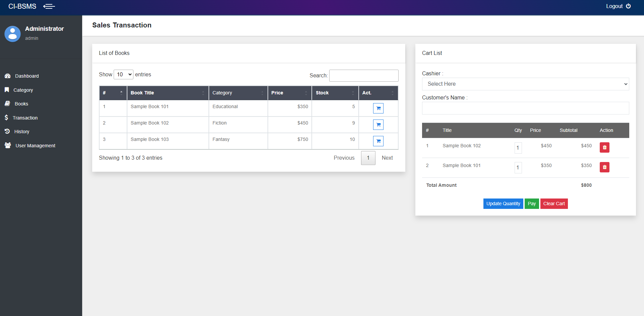
Task: Select Transaction in the sidebar
Action: point(25,118)
